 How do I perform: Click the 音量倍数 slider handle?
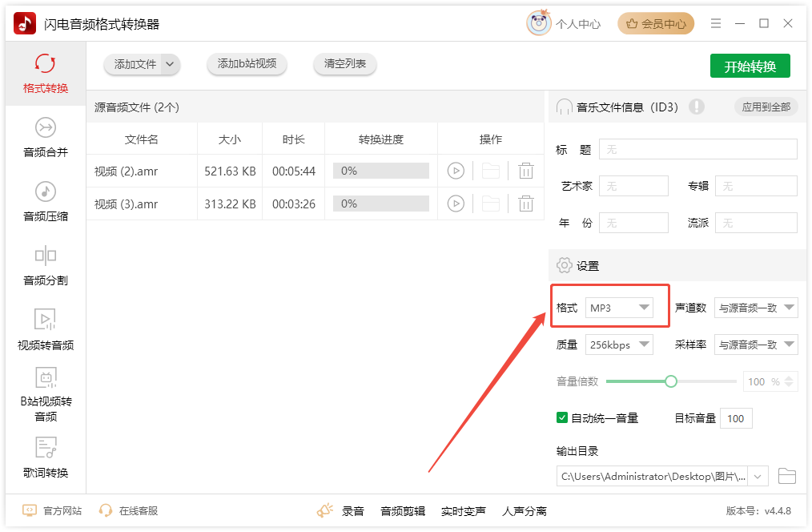(670, 381)
